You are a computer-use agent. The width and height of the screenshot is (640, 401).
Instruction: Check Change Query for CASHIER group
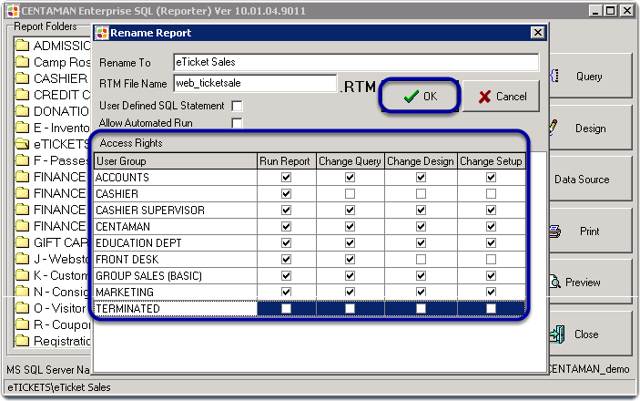[349, 193]
